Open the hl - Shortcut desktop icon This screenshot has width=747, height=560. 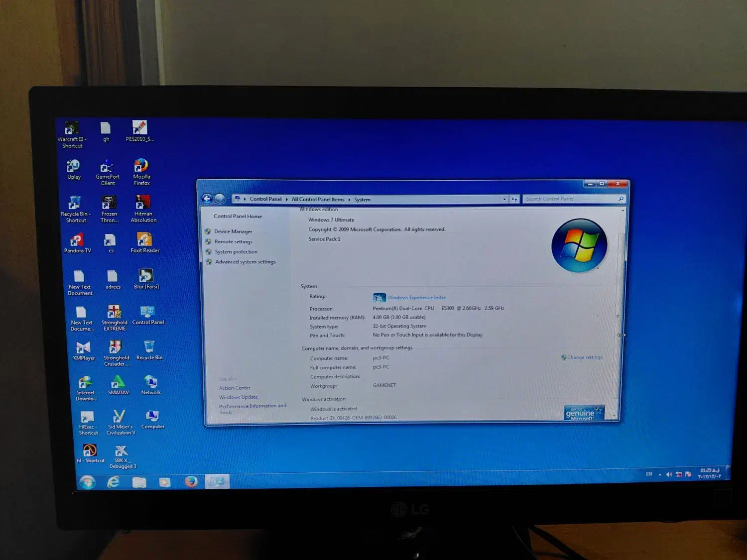point(91,453)
